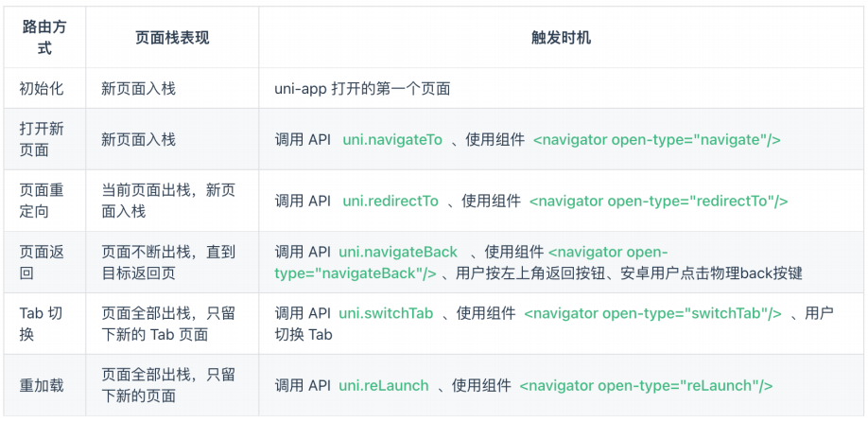
Task: Open the navigator open-type="navigate" component link
Action: [x=656, y=139]
